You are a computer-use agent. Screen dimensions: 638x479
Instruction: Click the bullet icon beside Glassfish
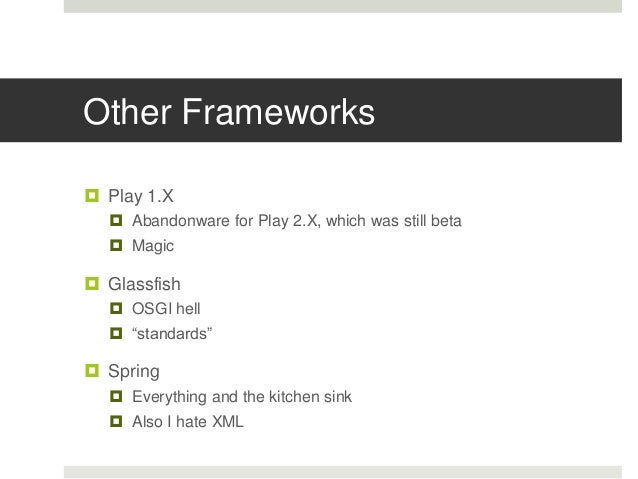[92, 283]
